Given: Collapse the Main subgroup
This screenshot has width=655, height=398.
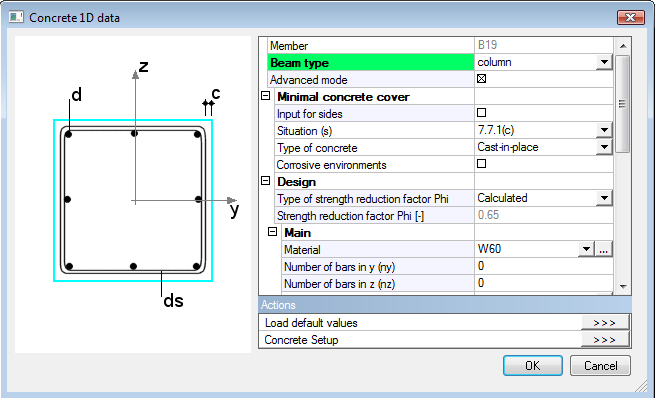Looking at the screenshot, I should (272, 232).
